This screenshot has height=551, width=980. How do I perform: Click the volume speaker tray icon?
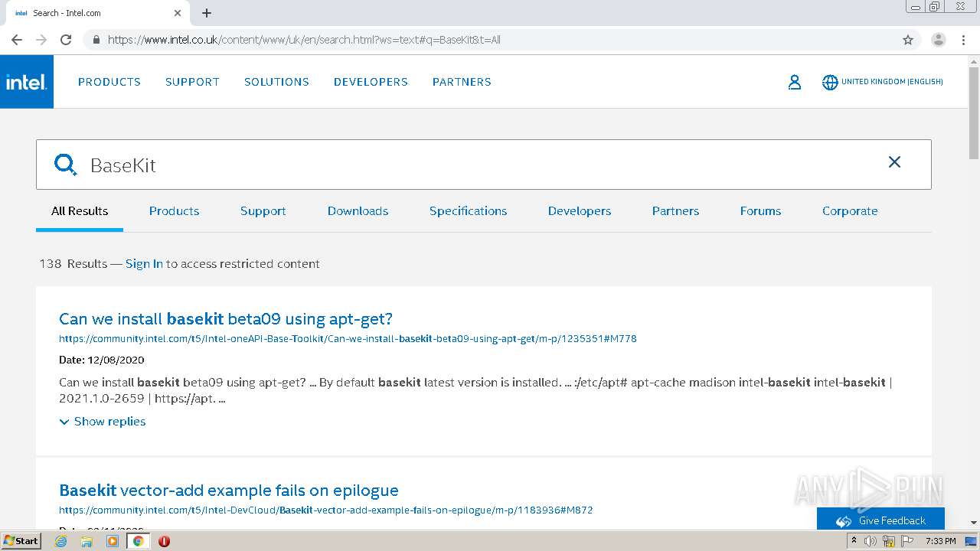[x=871, y=541]
